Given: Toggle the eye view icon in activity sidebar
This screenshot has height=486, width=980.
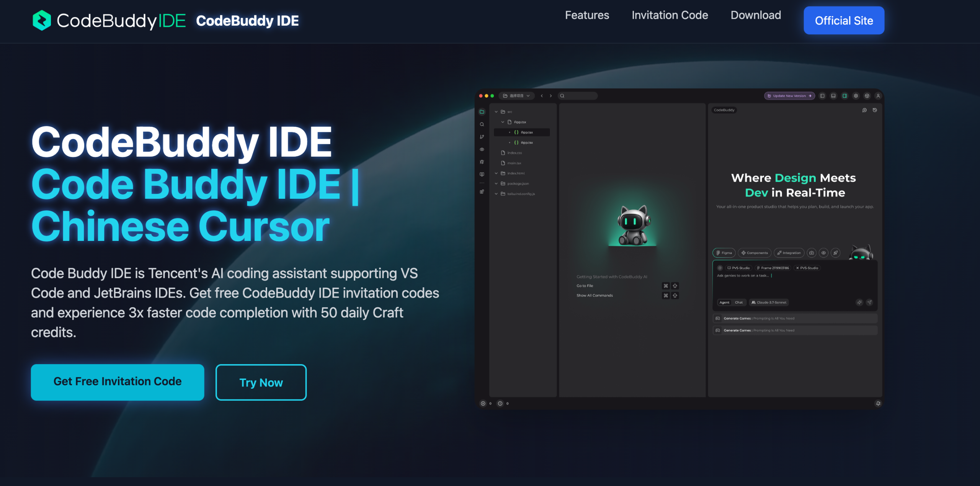Looking at the screenshot, I should tap(482, 149).
